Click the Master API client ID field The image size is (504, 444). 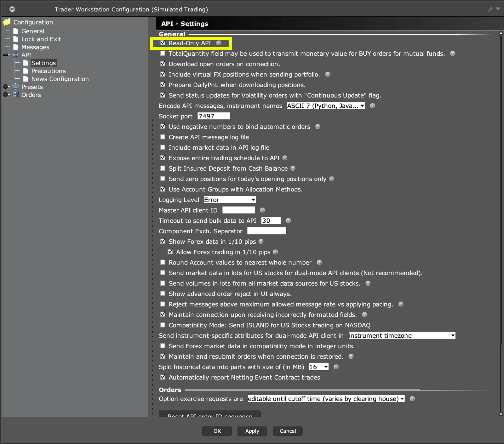(238, 210)
